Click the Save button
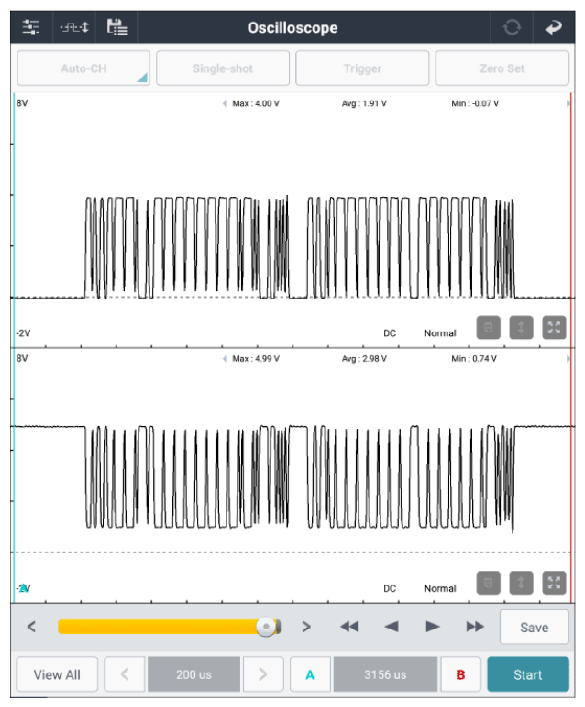 click(x=534, y=627)
